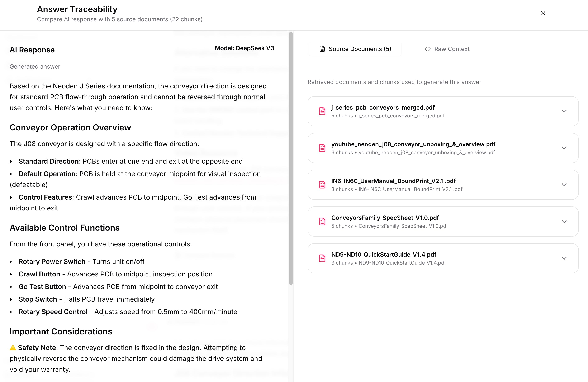
Task: Click the Model: DeepSeek V3 label
Action: pyautogui.click(x=244, y=48)
